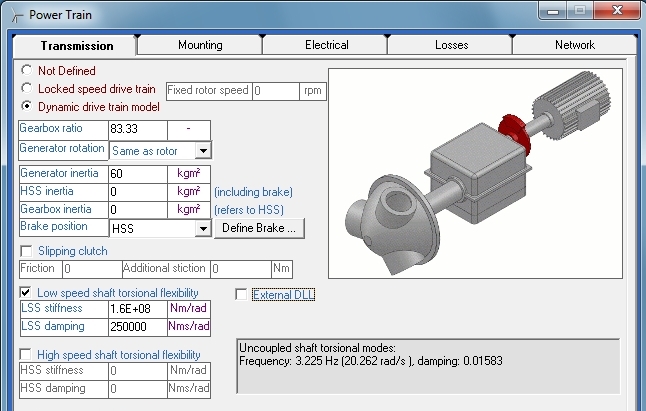This screenshot has height=411, width=646.
Task: Check the External DLL box
Action: point(240,294)
